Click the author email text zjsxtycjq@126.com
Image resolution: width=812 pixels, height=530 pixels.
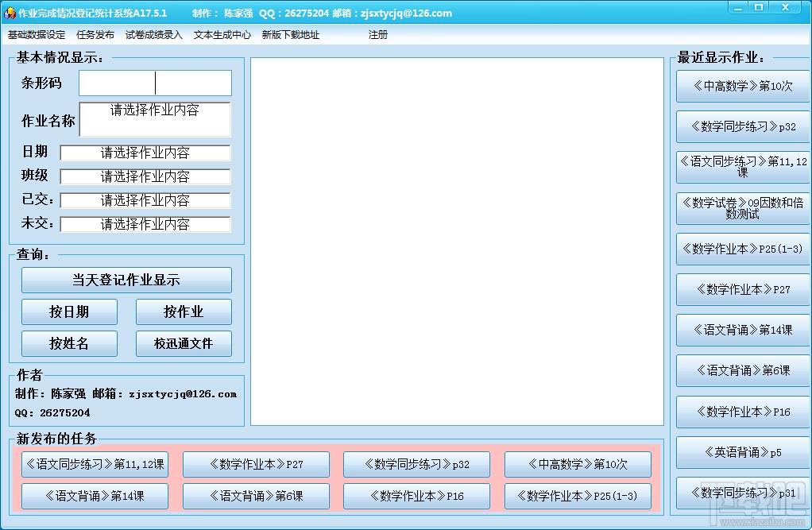coord(183,394)
